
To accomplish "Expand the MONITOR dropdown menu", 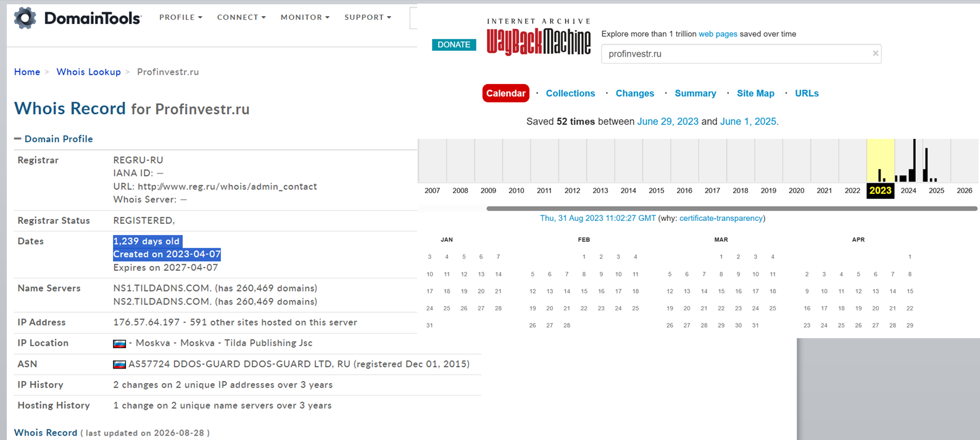I will [x=305, y=17].
